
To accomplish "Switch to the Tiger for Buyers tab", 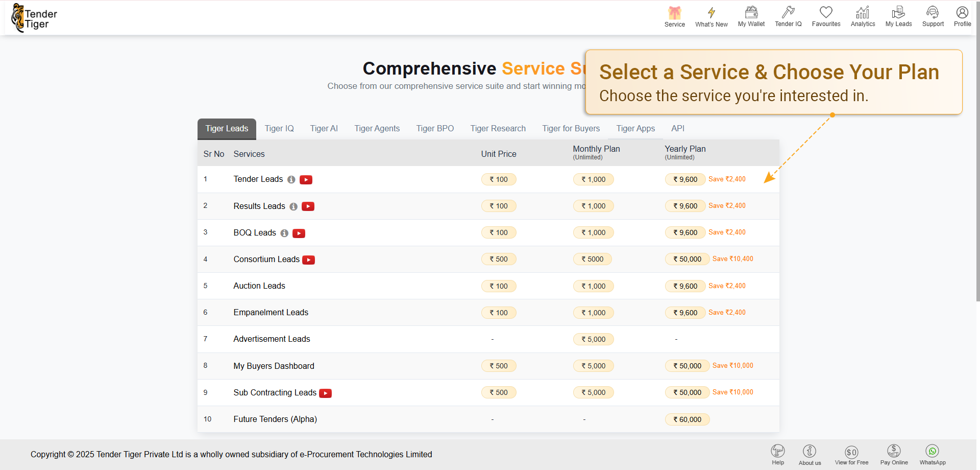I will point(571,129).
